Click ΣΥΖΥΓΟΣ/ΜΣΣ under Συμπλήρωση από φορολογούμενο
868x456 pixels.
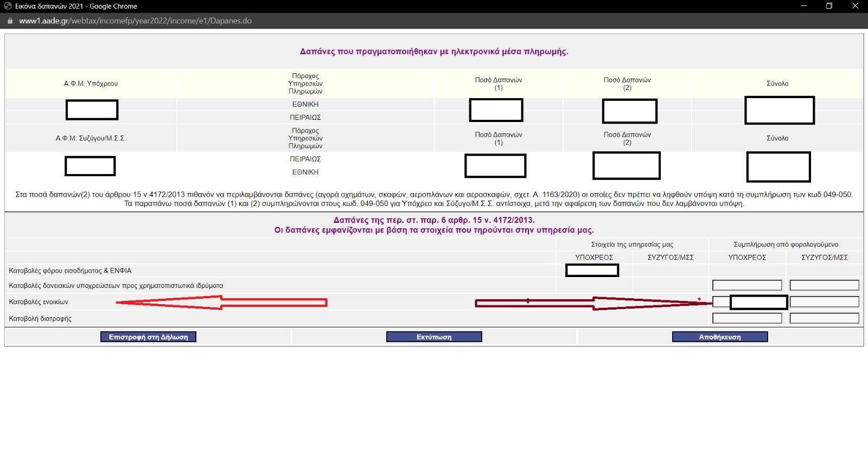[825, 258]
